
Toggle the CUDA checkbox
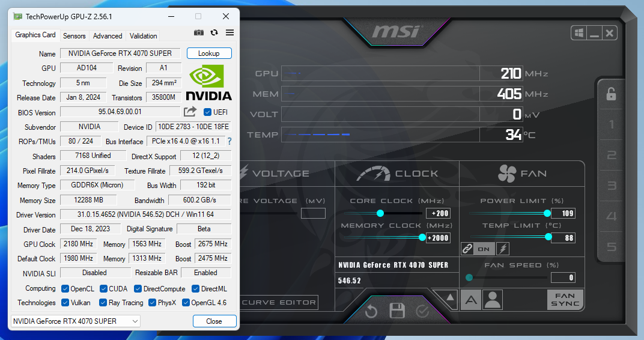(103, 289)
